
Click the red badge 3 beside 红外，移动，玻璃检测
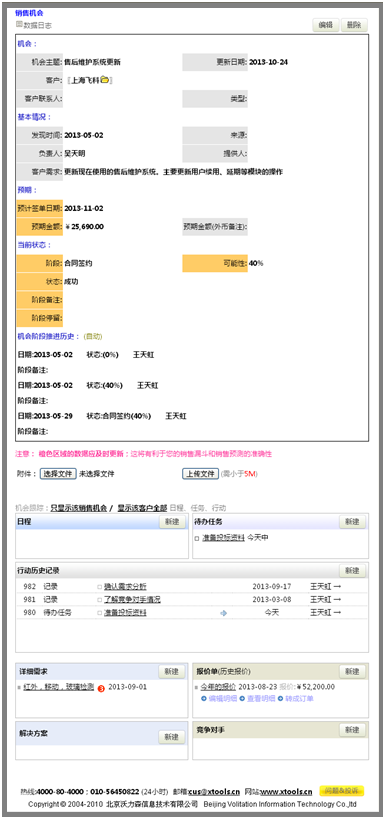(101, 688)
